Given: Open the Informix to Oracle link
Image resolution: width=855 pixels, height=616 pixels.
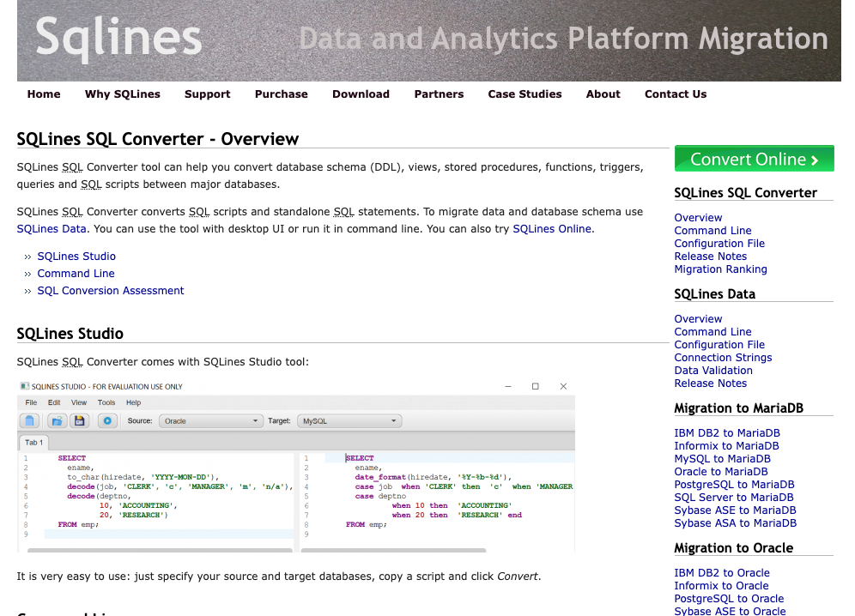Looking at the screenshot, I should coord(721,585).
